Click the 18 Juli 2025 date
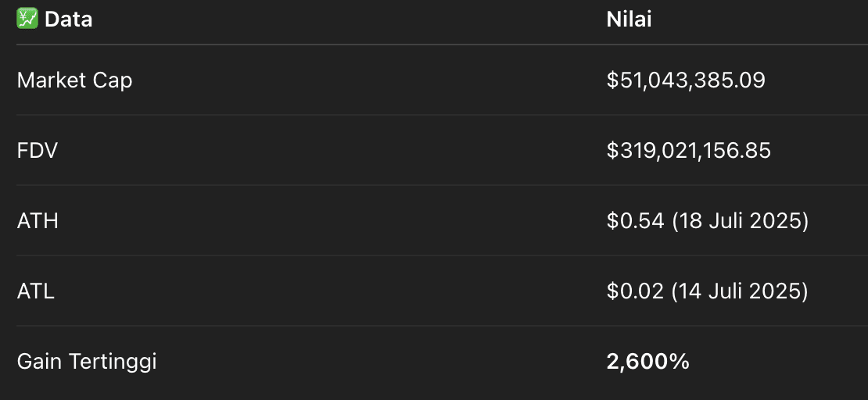Viewport: 868px width, 400px height. coord(740,221)
